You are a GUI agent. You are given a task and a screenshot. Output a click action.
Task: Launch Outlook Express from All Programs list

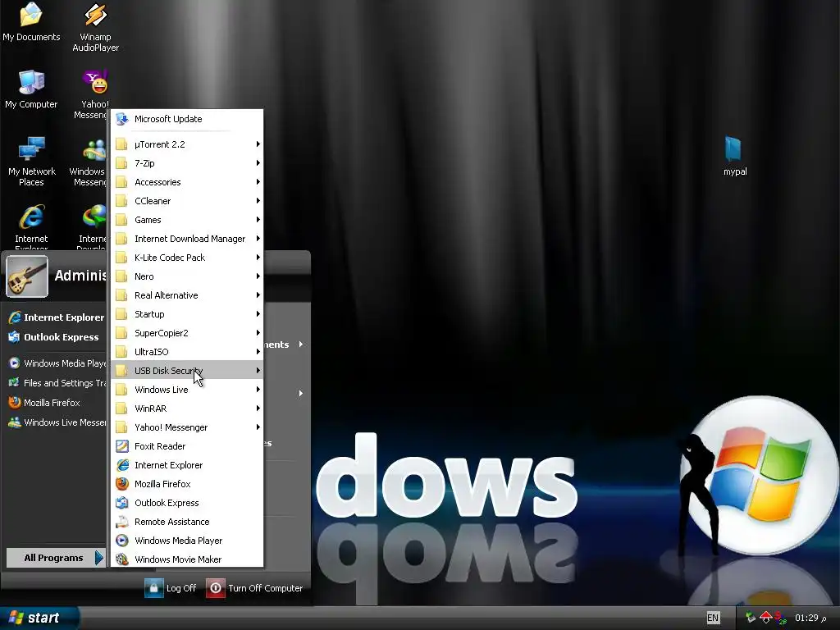[187, 503]
